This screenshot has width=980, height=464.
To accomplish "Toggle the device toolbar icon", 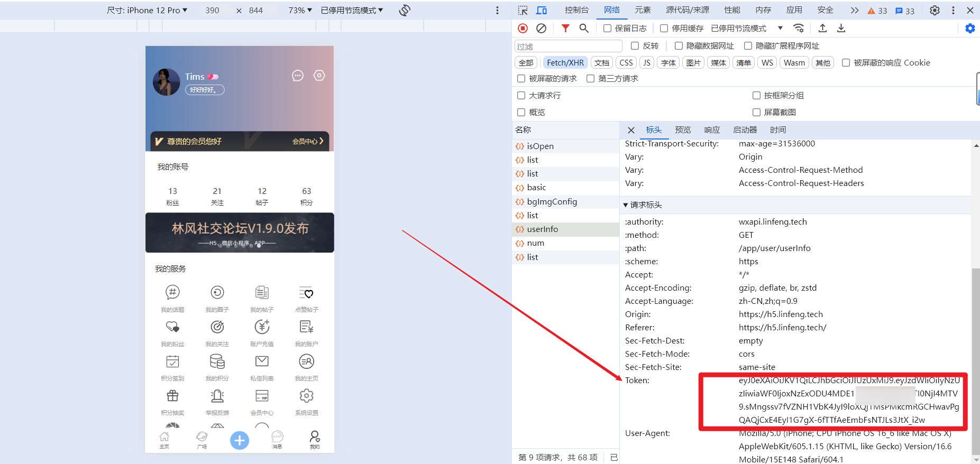I will pos(542,10).
